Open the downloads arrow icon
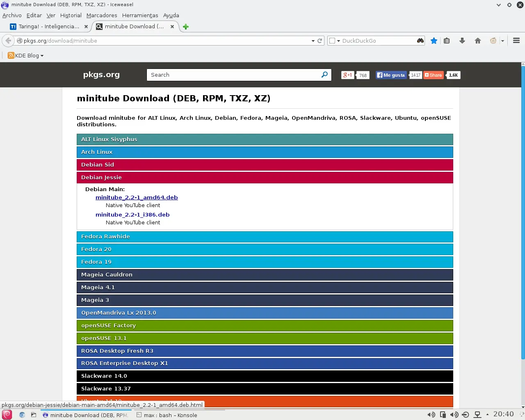The image size is (525, 420). 462,41
